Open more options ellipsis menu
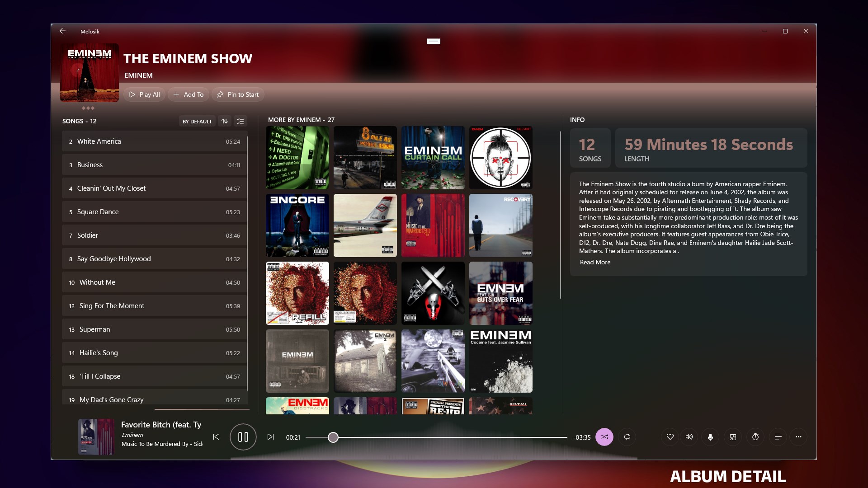This screenshot has height=488, width=868. 798,437
